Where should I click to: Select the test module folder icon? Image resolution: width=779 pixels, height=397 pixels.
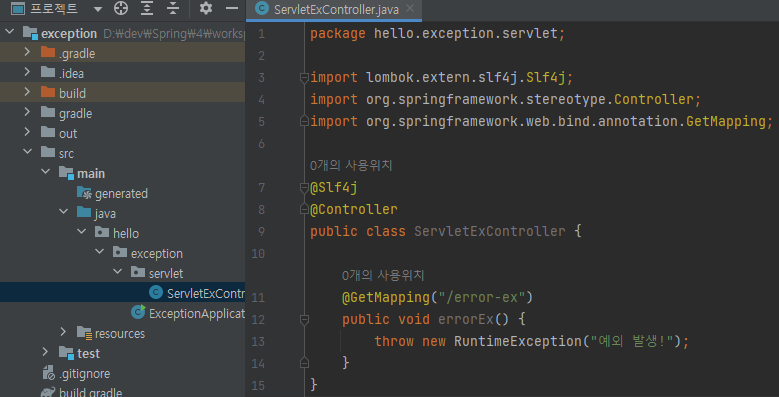pos(67,353)
